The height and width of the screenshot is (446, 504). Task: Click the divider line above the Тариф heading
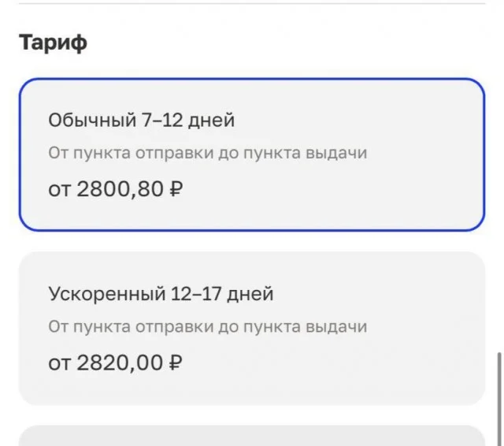(251, 4)
